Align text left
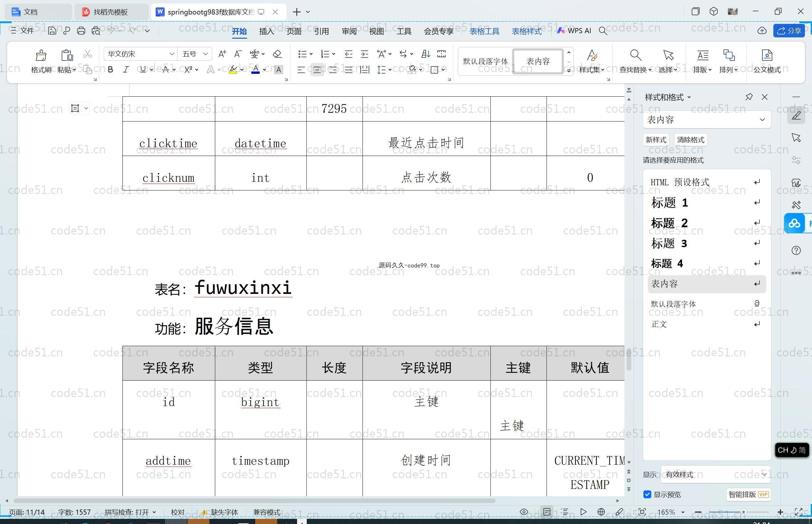Screen dimensions: 812x524 click(x=301, y=70)
